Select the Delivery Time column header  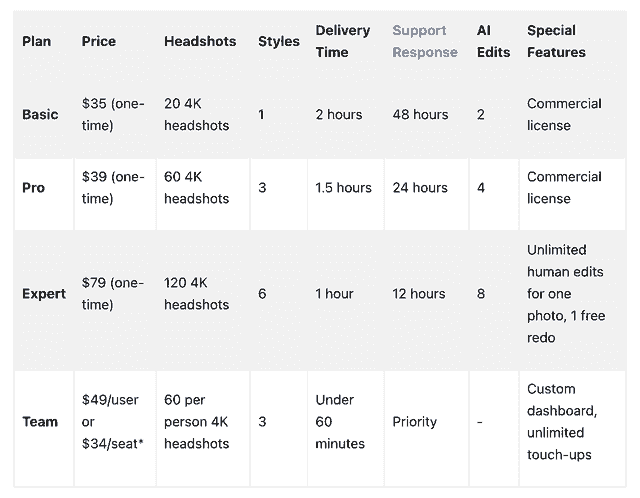(x=342, y=41)
